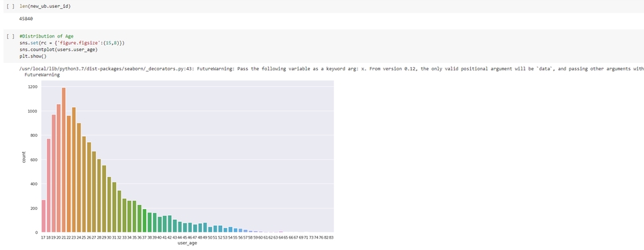Click the 400 y-axis tick label
The height and width of the screenshot is (250, 644).
tap(34, 184)
